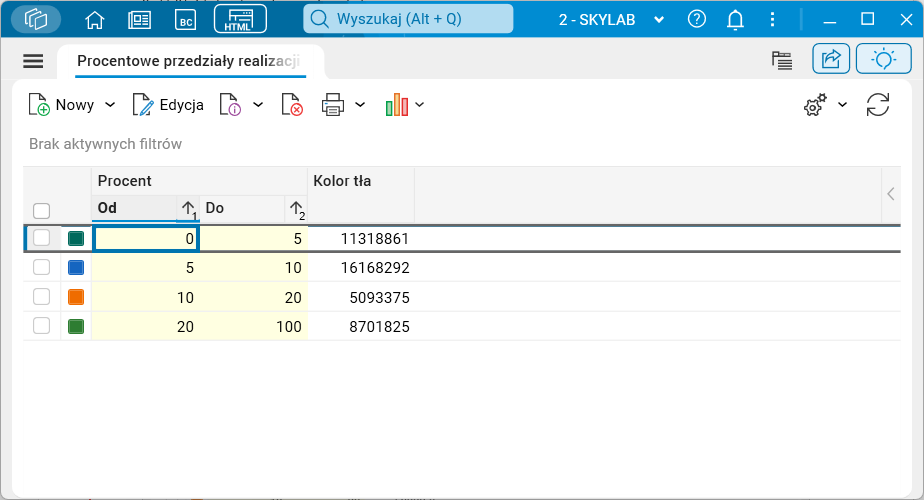The width and height of the screenshot is (924, 500).
Task: Click the BC icon in top bar
Action: (186, 20)
